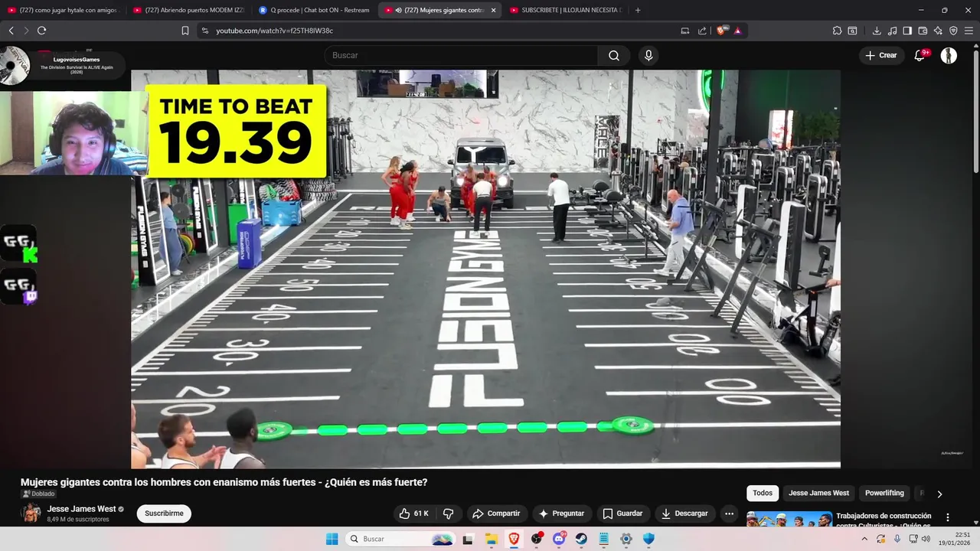
Task: Click the video title 'Mujeres gigantes contra los hombres'
Action: click(224, 482)
